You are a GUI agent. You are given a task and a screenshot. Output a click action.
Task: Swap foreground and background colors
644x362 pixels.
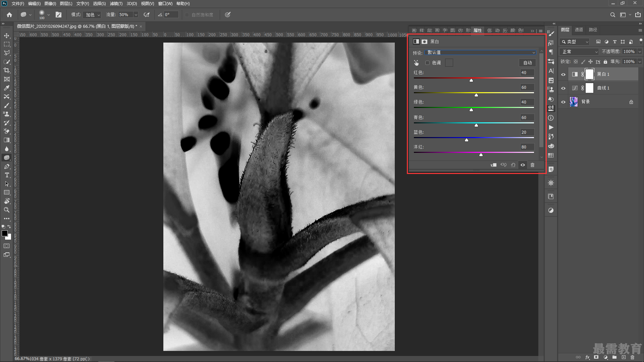pyautogui.click(x=9, y=227)
